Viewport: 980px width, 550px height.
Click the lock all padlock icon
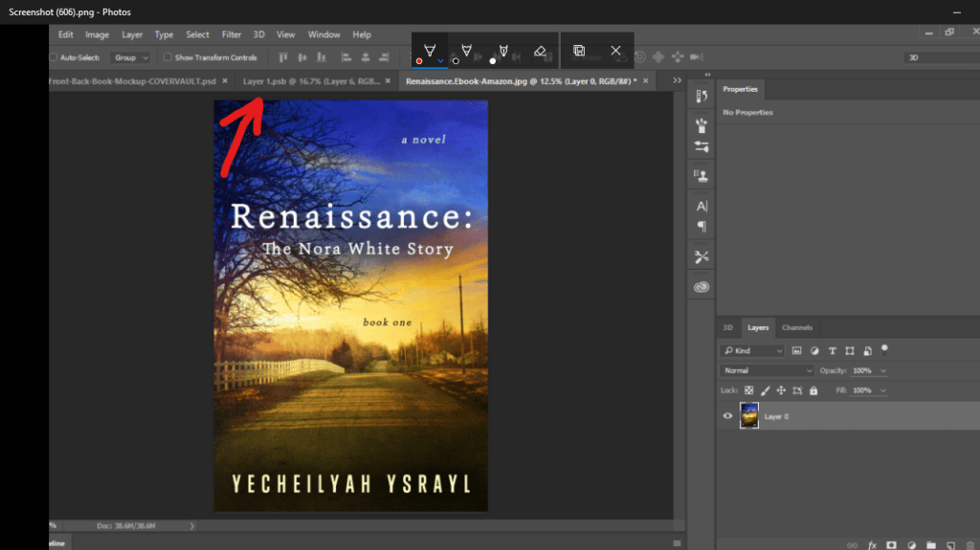(813, 390)
